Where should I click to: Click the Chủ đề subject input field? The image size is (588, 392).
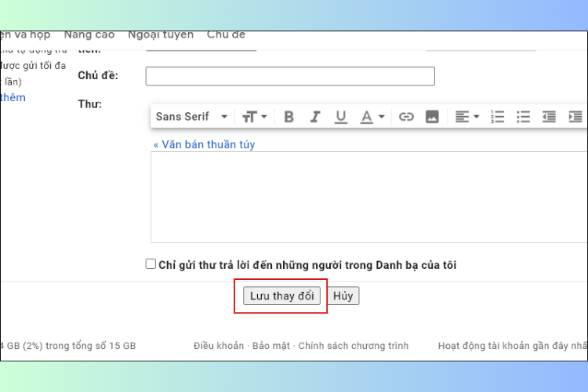(290, 76)
